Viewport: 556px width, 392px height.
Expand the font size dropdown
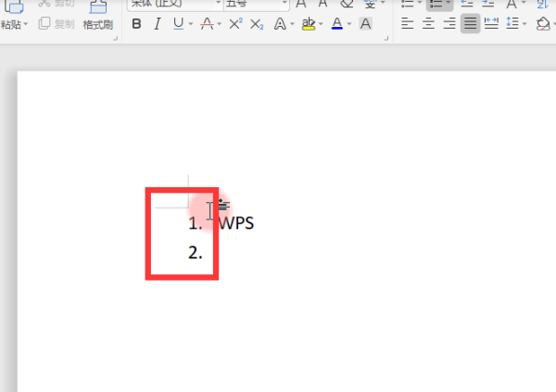284,3
